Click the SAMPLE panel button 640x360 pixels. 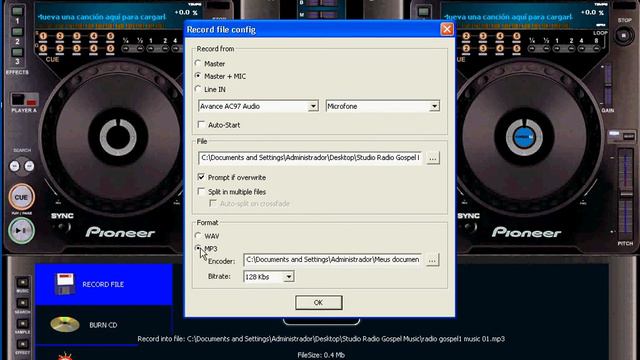pos(22,324)
